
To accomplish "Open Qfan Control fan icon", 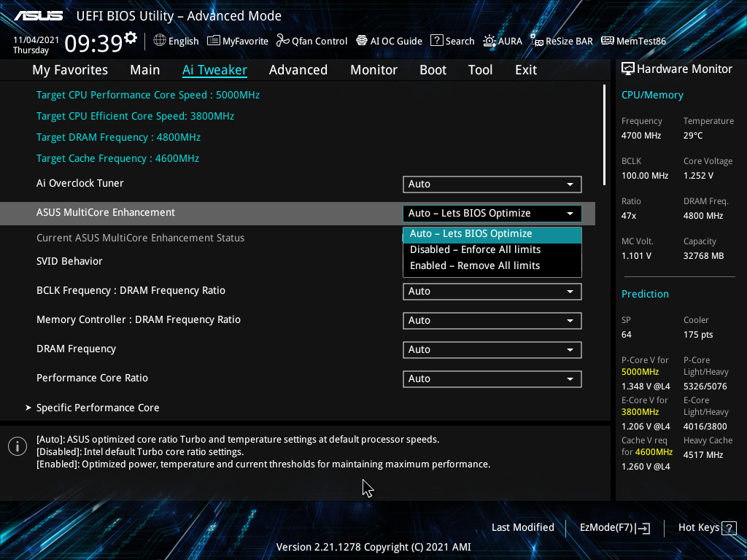I will point(283,41).
